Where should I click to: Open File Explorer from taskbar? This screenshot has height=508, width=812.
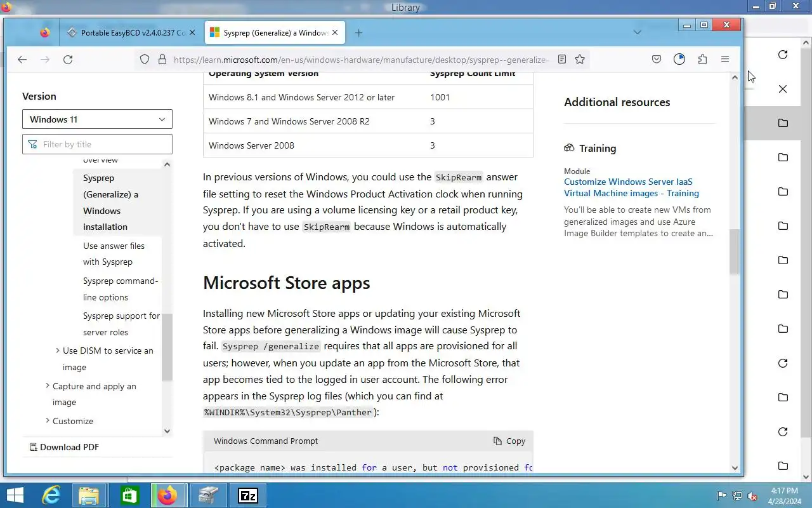coord(89,495)
